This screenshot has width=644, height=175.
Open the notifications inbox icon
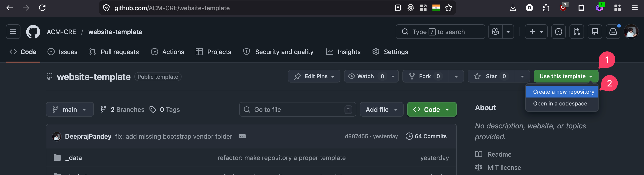(613, 32)
